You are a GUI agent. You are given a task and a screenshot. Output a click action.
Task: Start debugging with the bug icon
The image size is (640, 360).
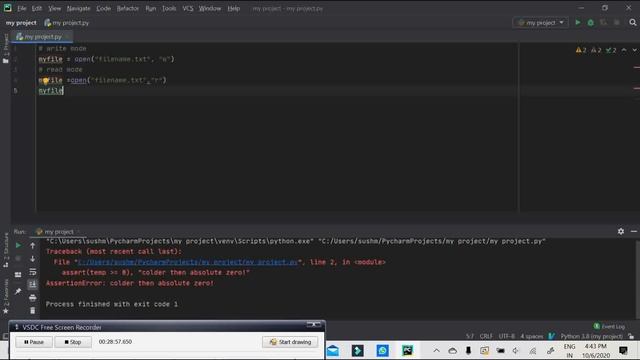click(x=591, y=23)
